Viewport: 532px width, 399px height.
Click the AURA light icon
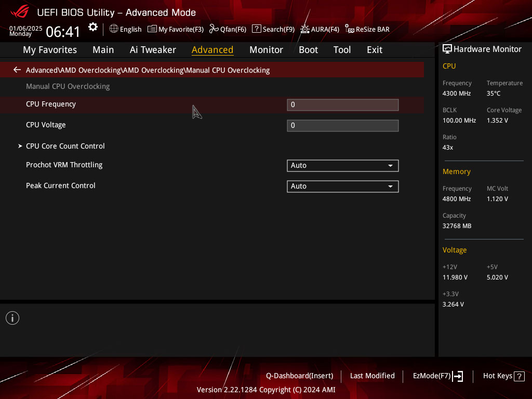point(304,29)
